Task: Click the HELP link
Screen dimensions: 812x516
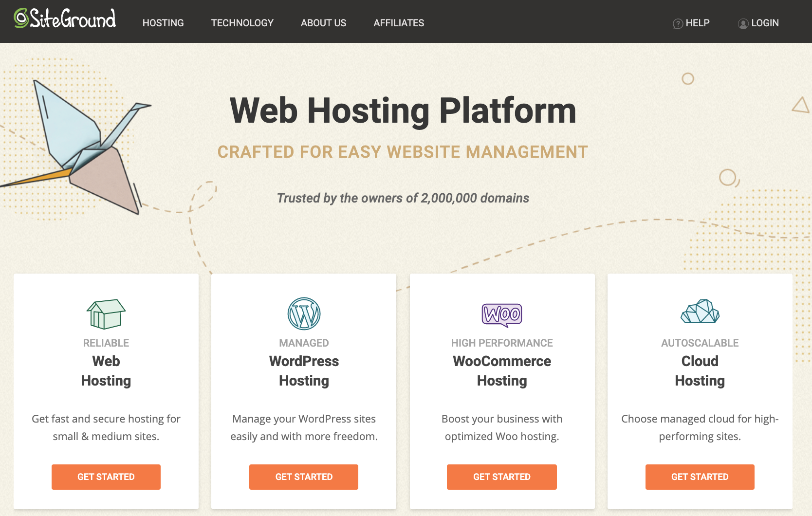Action: pyautogui.click(x=698, y=23)
